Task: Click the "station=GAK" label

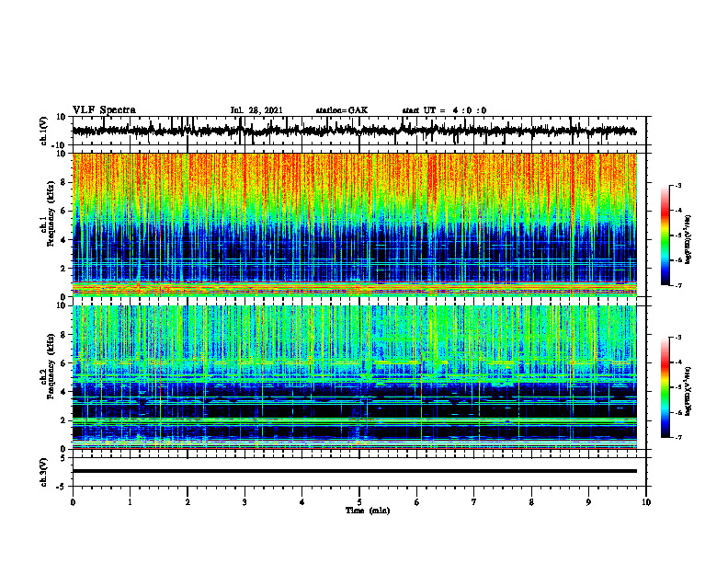Action: (342, 110)
